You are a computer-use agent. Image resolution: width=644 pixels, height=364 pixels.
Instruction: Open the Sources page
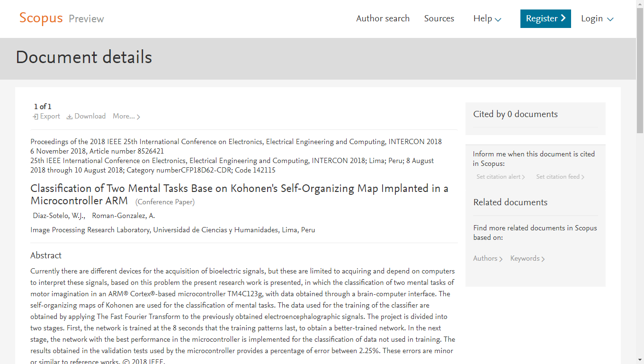439,18
